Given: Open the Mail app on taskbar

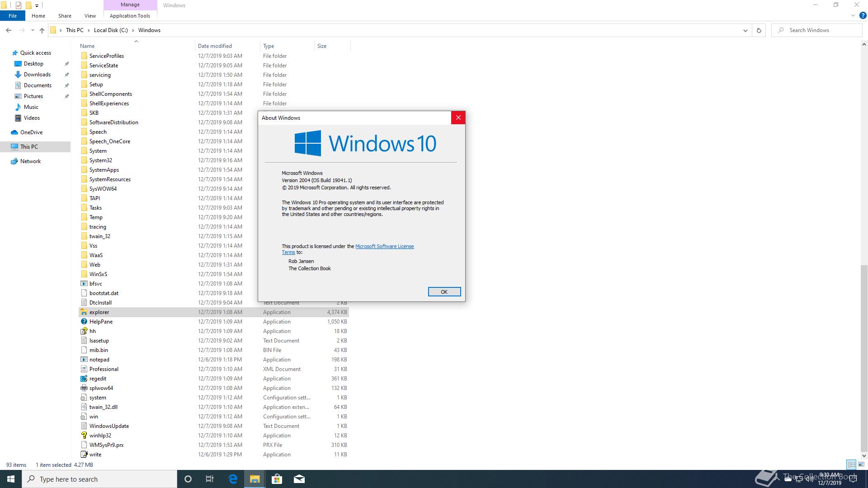Looking at the screenshot, I should 299,479.
